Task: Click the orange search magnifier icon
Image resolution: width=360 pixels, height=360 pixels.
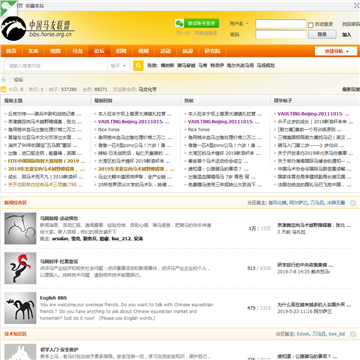Action: click(138, 66)
